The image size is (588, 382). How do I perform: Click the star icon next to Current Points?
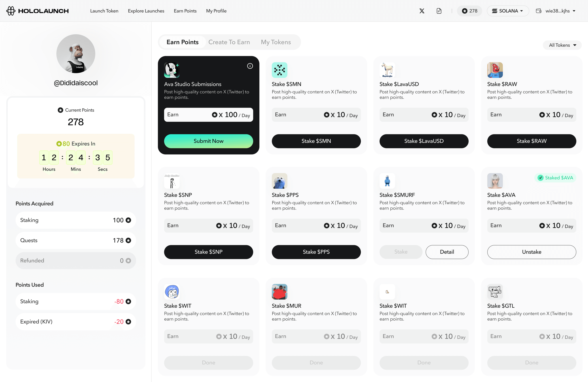click(60, 110)
